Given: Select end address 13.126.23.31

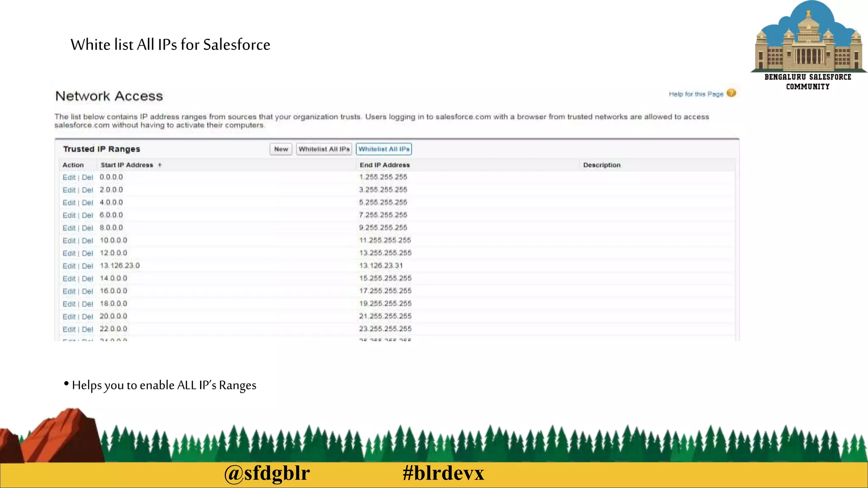Looking at the screenshot, I should tap(381, 266).
